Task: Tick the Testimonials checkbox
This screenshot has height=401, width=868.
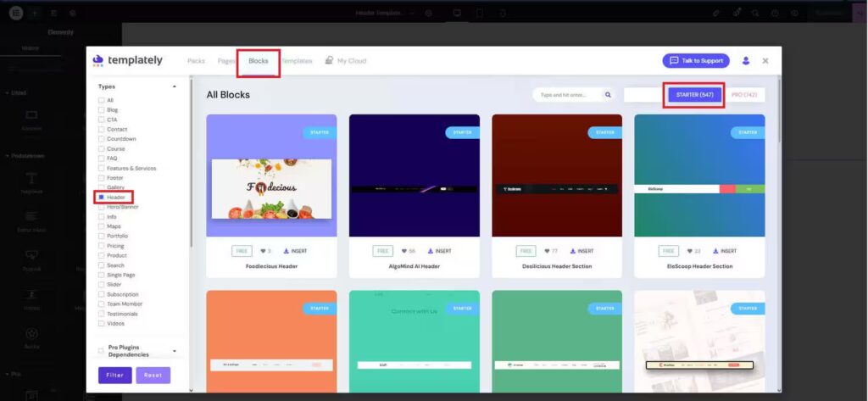Action: [x=102, y=314]
